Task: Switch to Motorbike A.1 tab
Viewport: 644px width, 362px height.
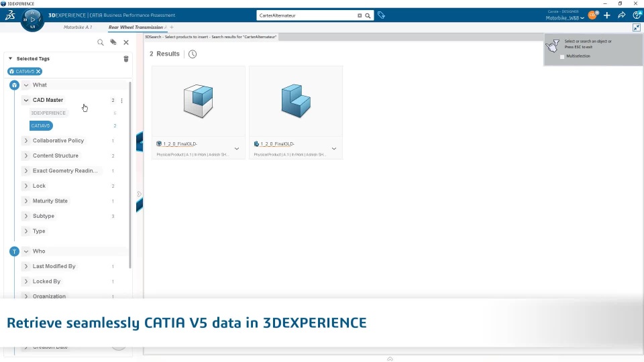Action: coord(78,27)
